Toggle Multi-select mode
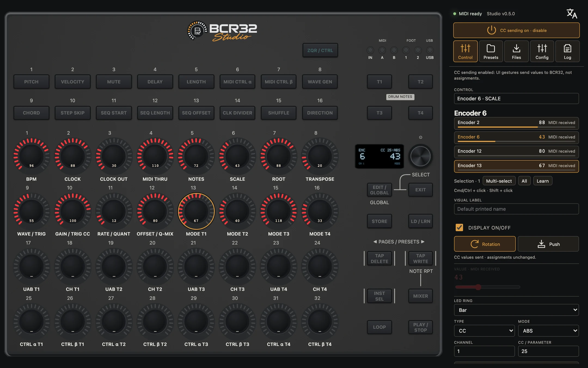 (x=499, y=181)
